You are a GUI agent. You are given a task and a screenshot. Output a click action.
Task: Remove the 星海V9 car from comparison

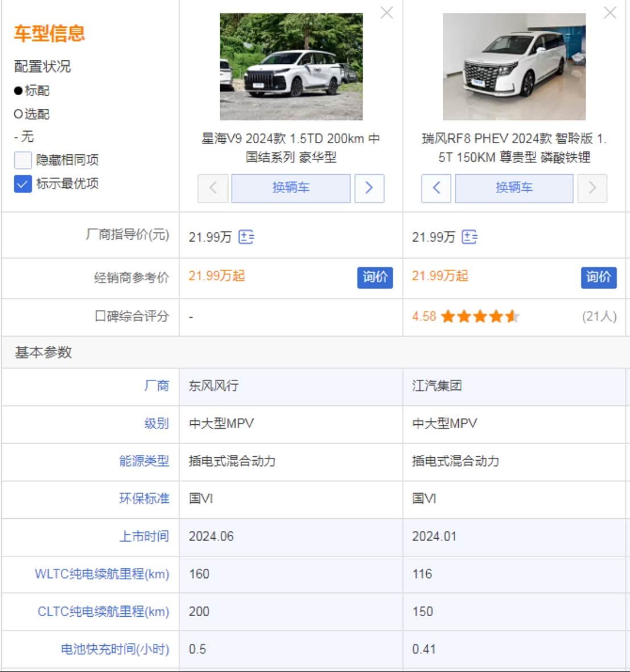point(387,13)
